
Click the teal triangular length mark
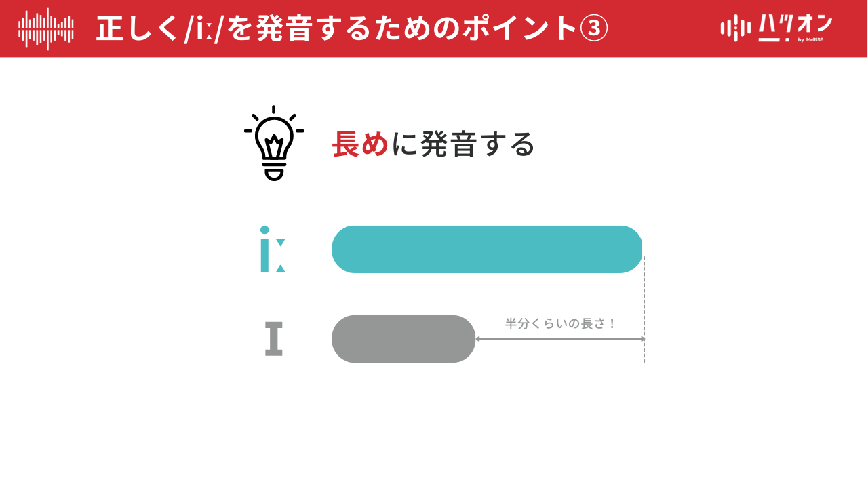[x=281, y=256]
